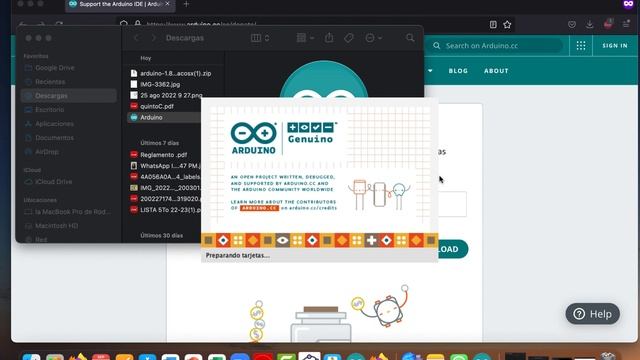Select file quintoC.pdf
Screen dimensions: 640x360
coord(152,106)
